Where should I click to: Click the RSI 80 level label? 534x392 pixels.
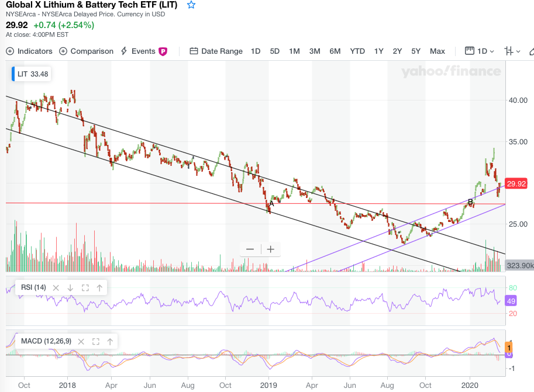(x=513, y=288)
